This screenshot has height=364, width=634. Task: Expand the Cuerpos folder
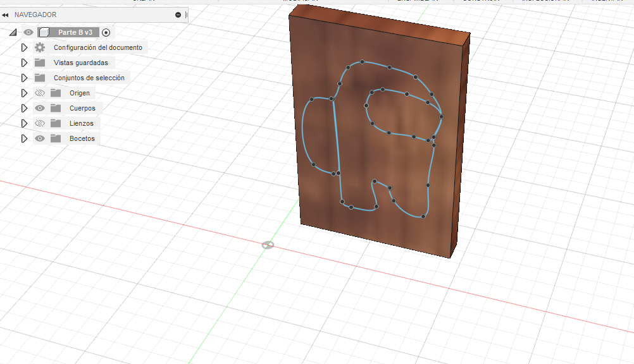click(24, 108)
